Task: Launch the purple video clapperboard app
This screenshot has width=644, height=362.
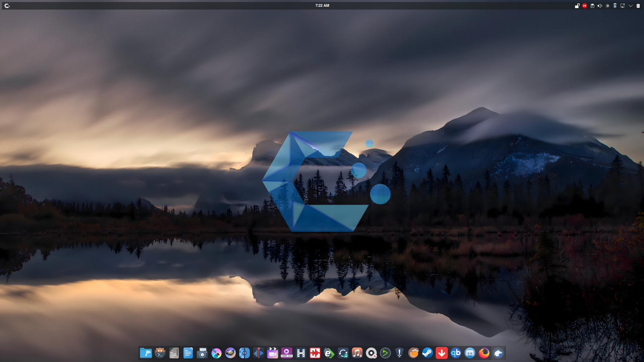Action: pos(273,353)
